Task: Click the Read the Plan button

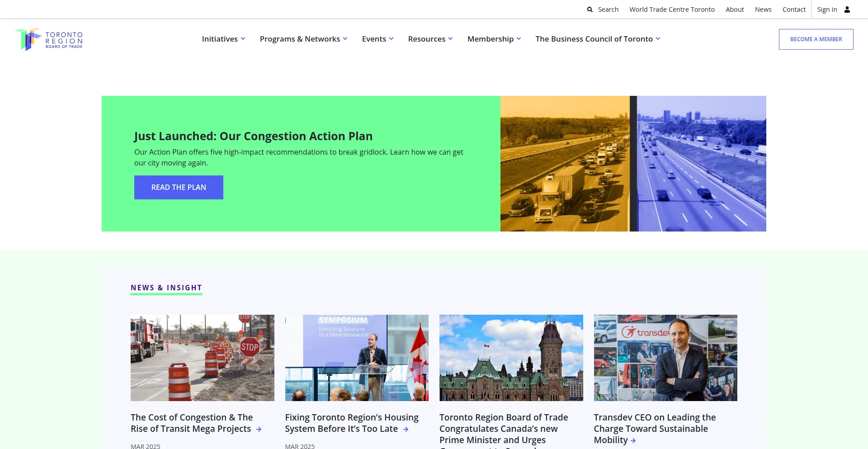Action: (179, 187)
